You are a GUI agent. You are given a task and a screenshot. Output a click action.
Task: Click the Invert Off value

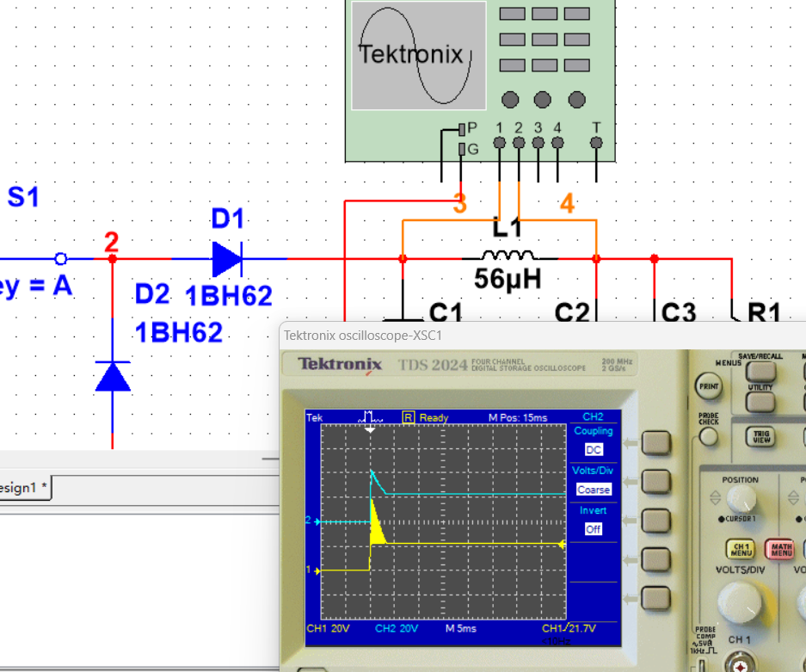click(x=594, y=529)
